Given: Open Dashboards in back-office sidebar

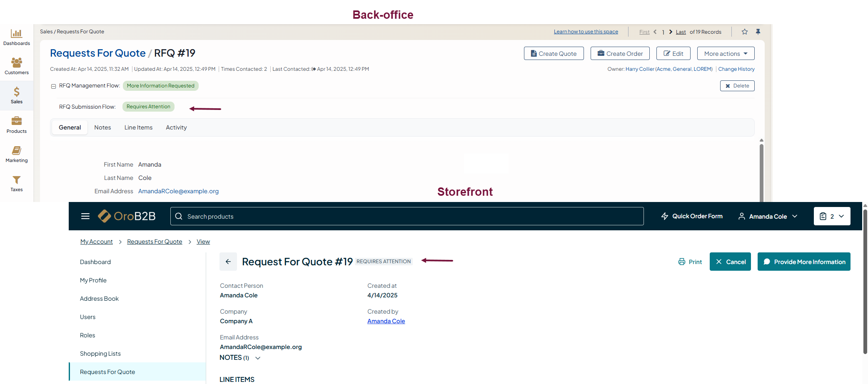Looking at the screenshot, I should point(17,37).
